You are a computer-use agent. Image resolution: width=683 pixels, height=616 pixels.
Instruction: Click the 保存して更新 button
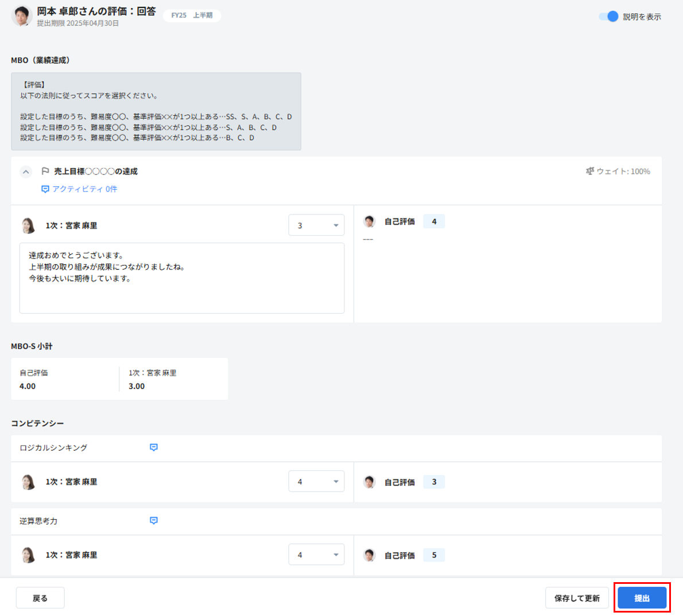point(576,598)
